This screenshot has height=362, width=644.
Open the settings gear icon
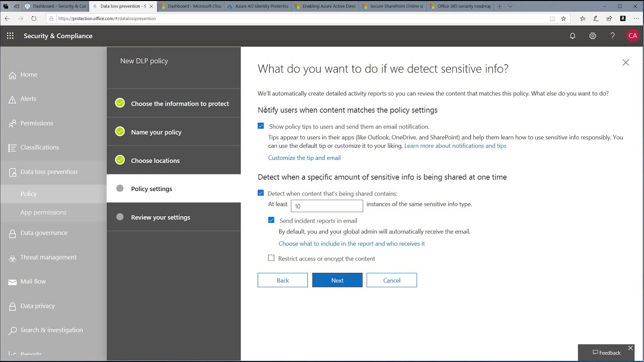coord(593,36)
